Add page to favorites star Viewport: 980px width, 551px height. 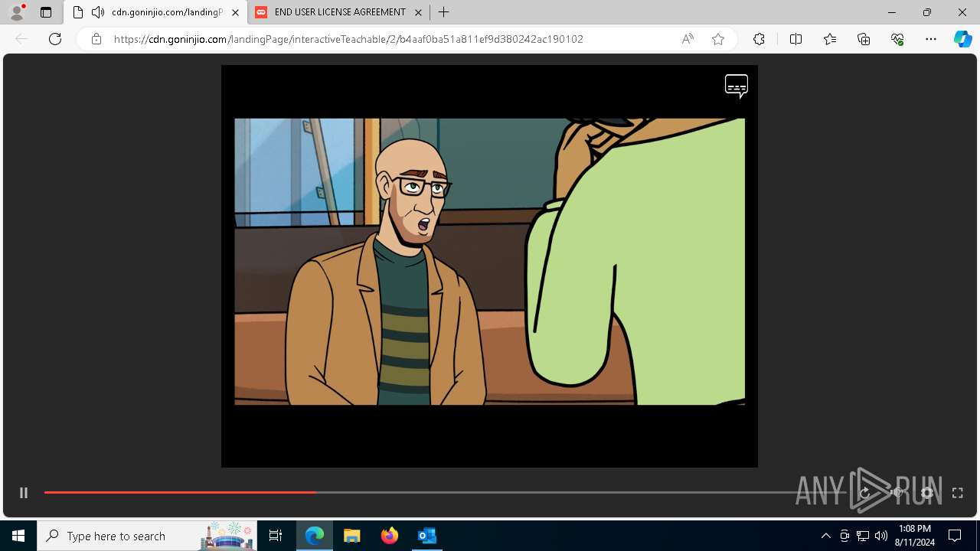(x=718, y=39)
